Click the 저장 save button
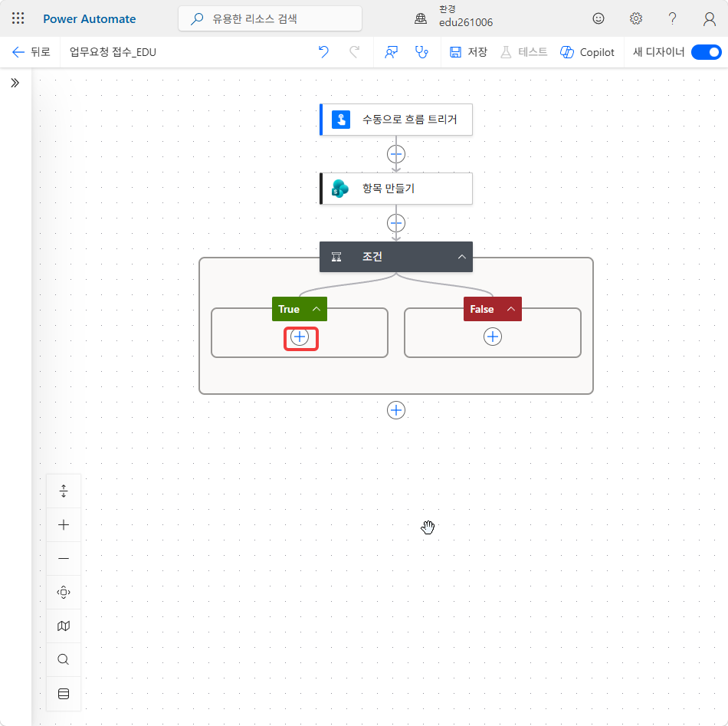 (468, 52)
